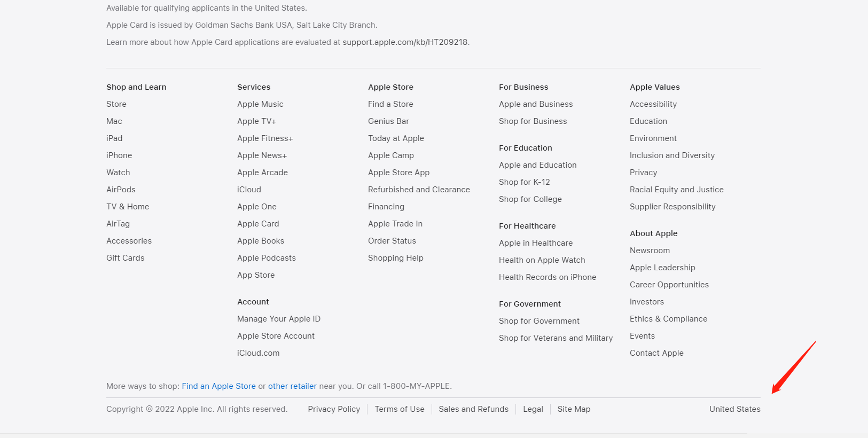Viewport: 868px width, 438px height.
Task: Open Shop for College
Action: click(530, 199)
